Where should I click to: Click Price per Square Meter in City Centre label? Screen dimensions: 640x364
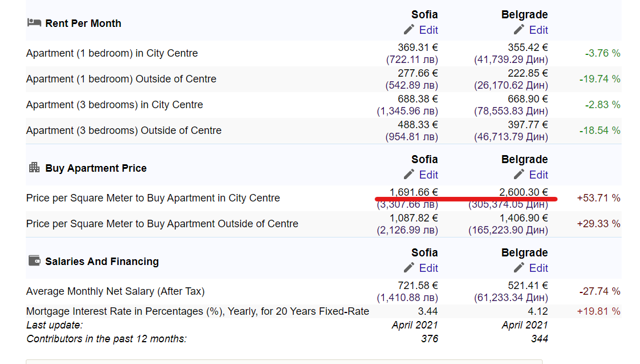153,198
